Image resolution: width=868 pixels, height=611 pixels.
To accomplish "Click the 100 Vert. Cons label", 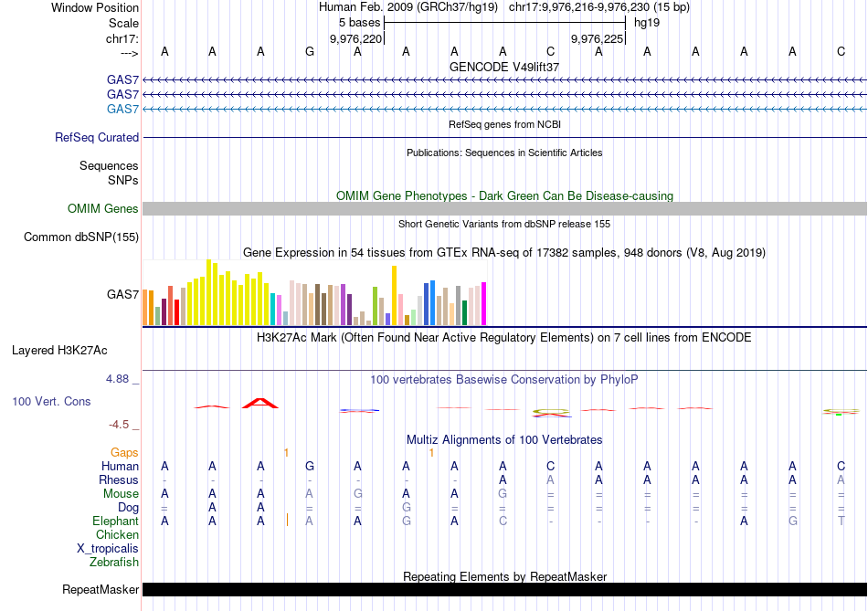I will coord(51,401).
